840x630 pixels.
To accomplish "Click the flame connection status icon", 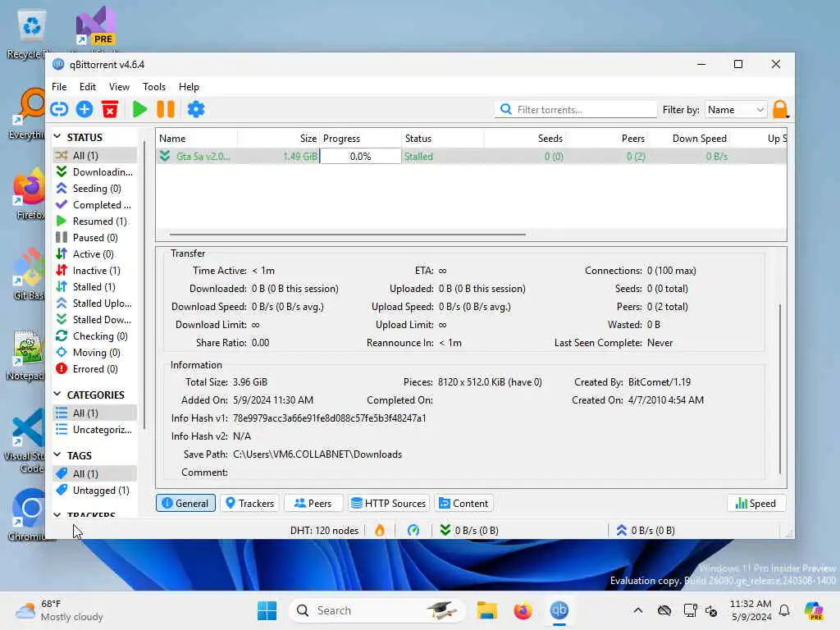I will [379, 531].
